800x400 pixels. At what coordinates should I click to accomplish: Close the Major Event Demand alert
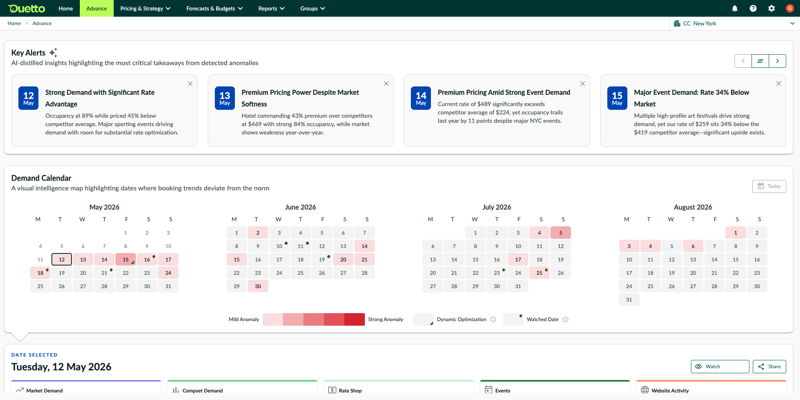pyautogui.click(x=779, y=84)
